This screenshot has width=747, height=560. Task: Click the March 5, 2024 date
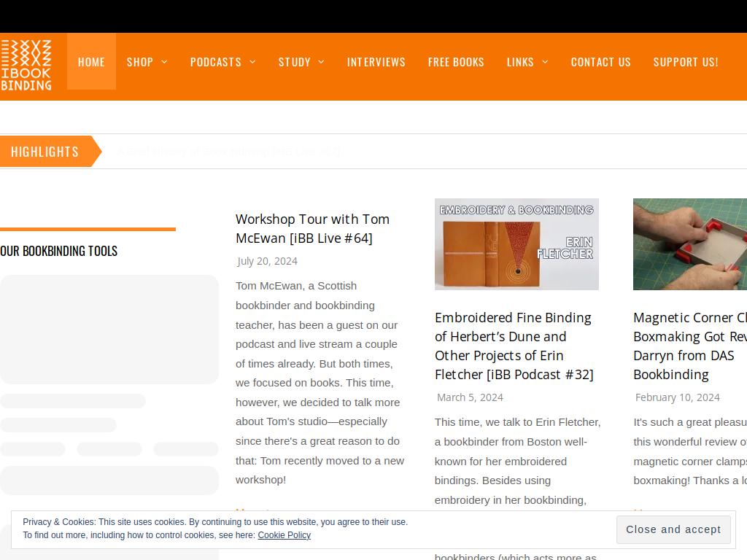point(470,397)
